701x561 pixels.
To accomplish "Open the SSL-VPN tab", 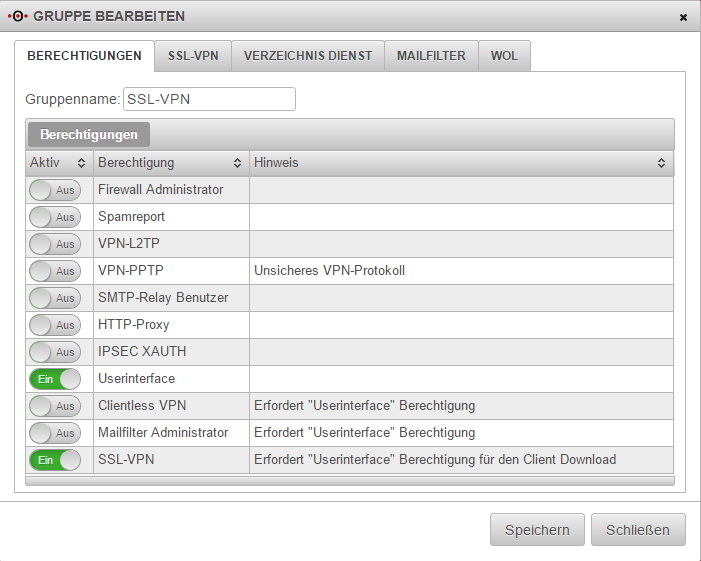I will click(193, 56).
